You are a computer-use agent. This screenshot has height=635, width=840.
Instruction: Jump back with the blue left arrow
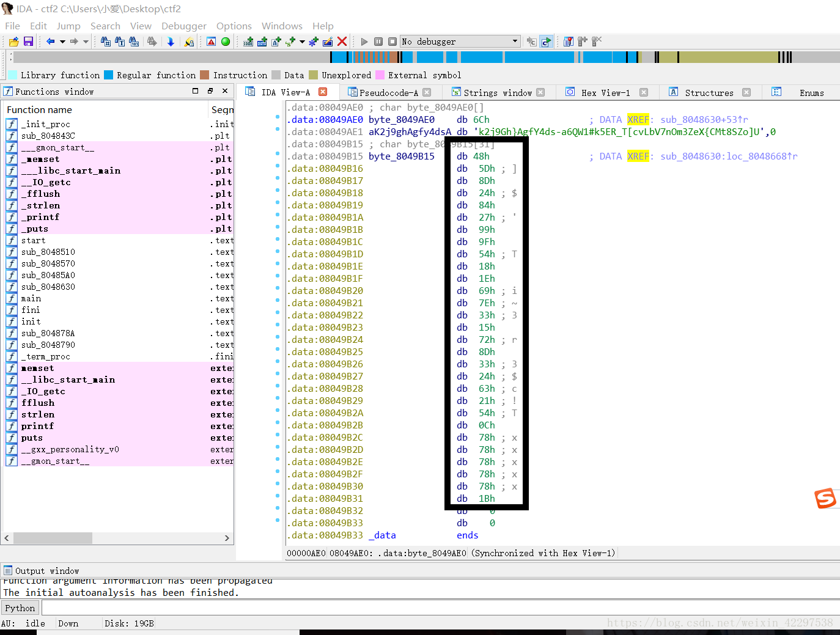click(51, 42)
